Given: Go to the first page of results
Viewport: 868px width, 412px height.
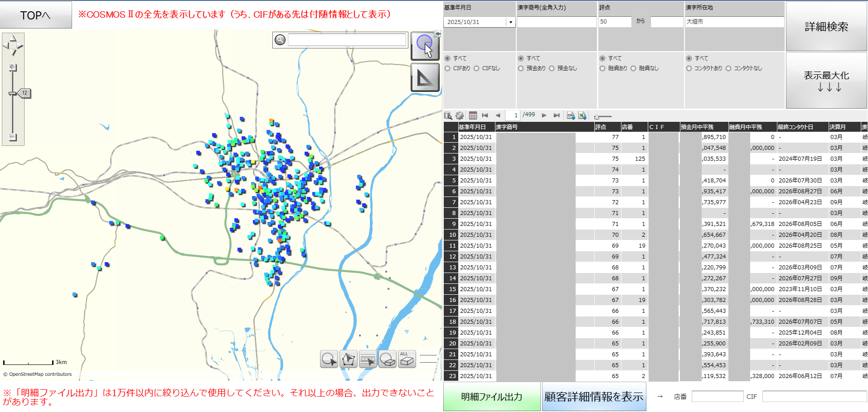Looking at the screenshot, I should [x=485, y=115].
